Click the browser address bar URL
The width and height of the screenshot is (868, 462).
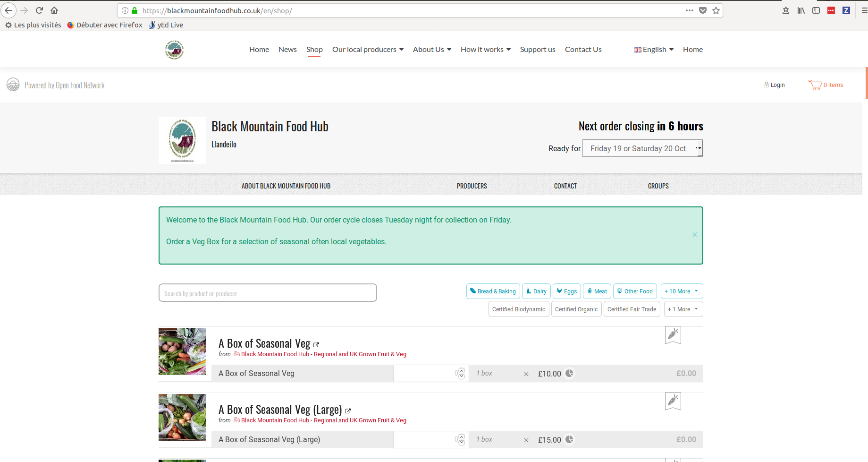click(x=217, y=10)
